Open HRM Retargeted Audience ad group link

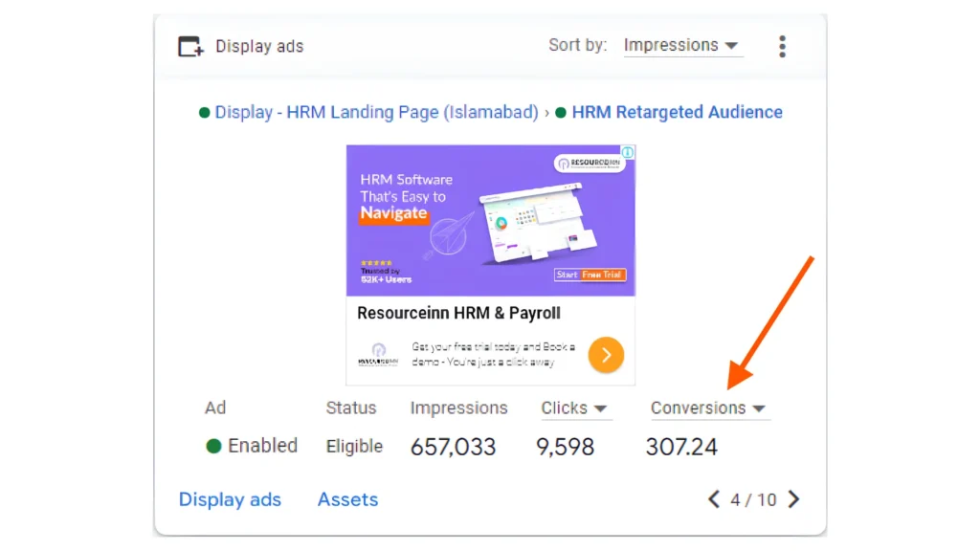click(677, 113)
